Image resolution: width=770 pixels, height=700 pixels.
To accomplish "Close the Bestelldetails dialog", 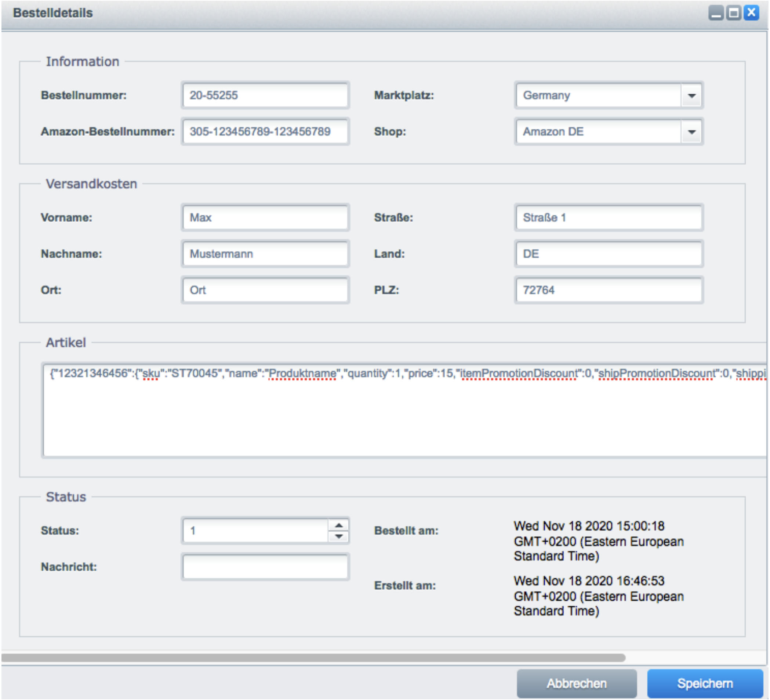I will click(751, 13).
